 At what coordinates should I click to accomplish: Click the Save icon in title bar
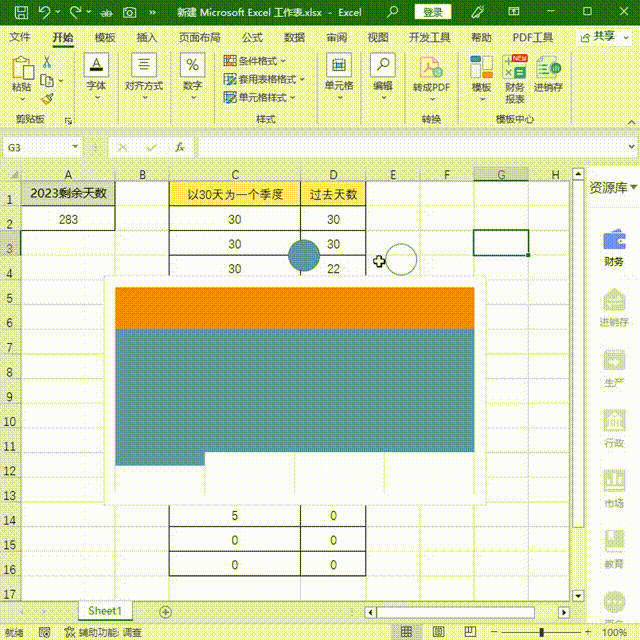point(21,12)
